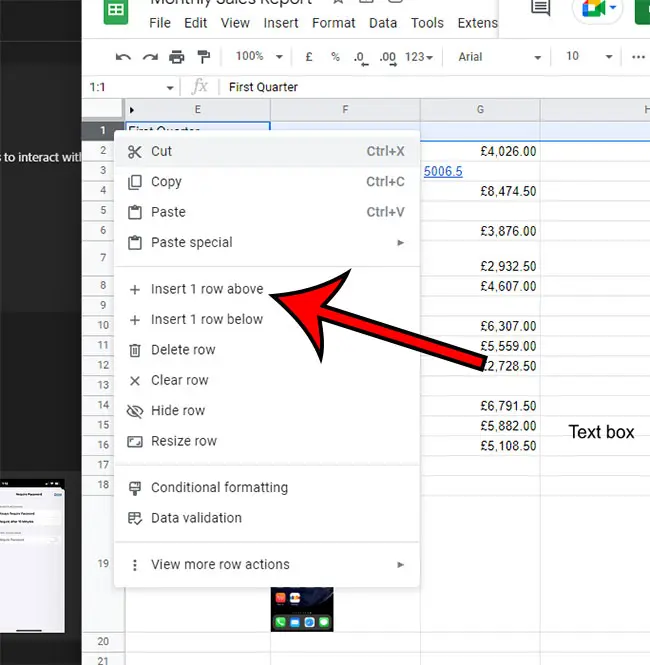Format as currency with pound icon
Viewport: 650px width, 665px height.
click(x=307, y=57)
